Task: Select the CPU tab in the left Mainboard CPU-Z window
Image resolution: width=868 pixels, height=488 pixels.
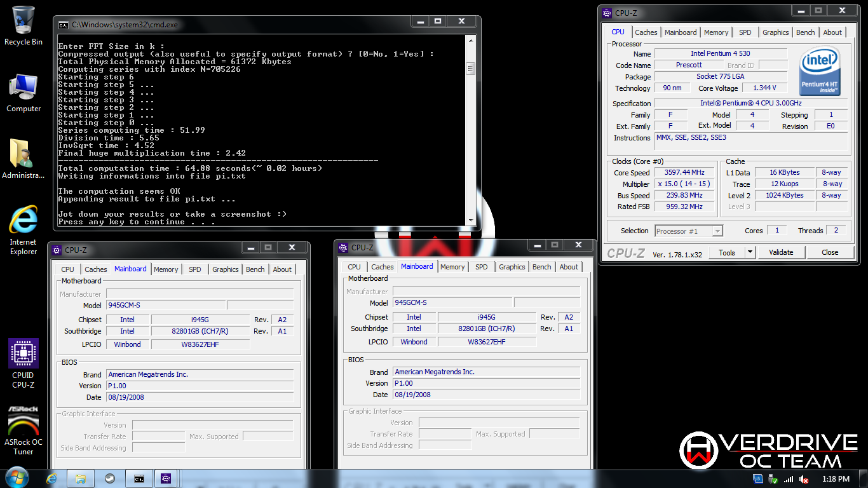Action: point(68,269)
